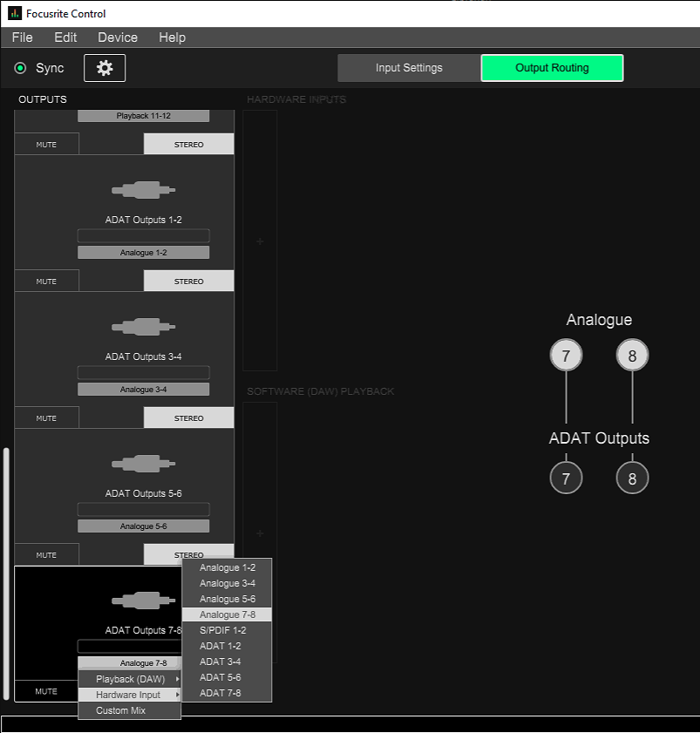
Task: Click the outputs list vertical scrollbar
Action: point(6,574)
